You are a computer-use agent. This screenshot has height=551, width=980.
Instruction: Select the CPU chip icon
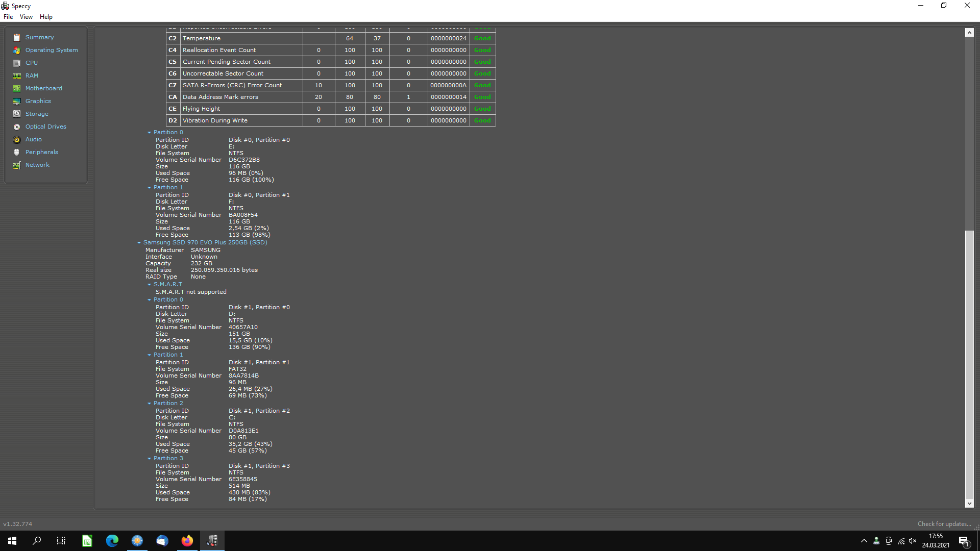point(17,63)
